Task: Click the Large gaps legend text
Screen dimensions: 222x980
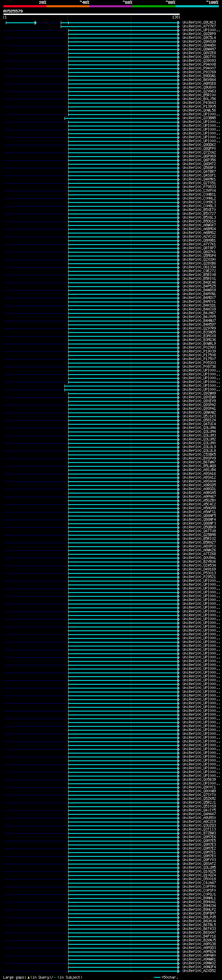Action: click(x=43, y=977)
